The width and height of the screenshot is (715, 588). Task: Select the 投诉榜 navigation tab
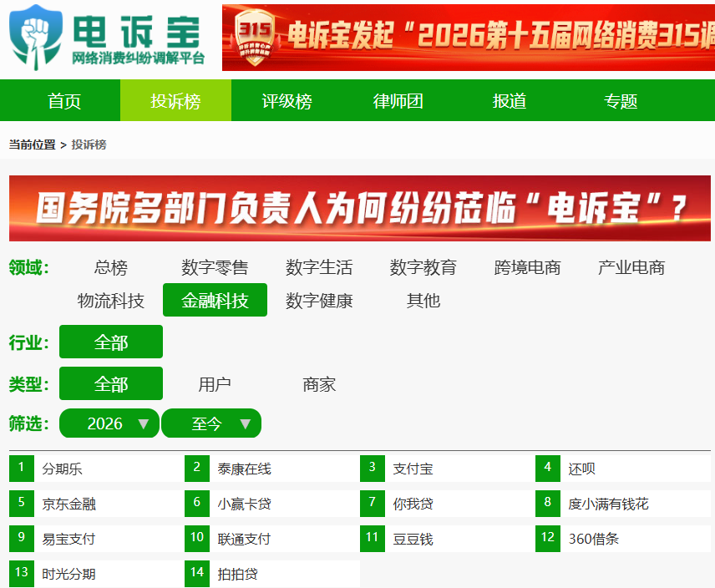click(x=175, y=101)
